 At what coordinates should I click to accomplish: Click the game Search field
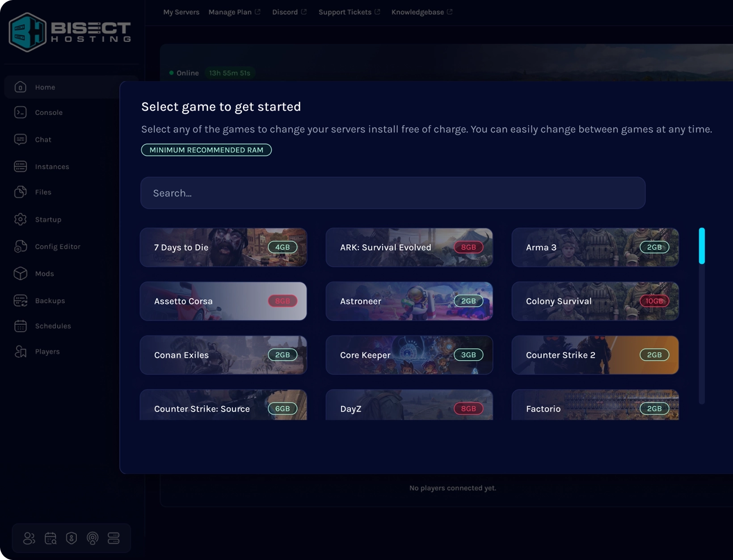click(x=393, y=193)
